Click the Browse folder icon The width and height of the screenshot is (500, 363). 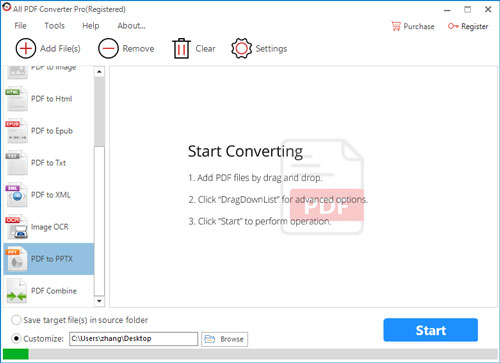(x=210, y=339)
